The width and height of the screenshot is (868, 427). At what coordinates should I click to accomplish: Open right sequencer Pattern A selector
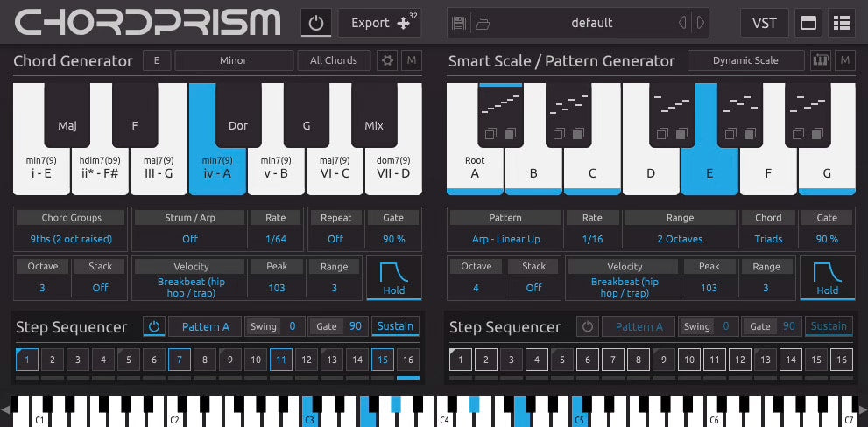(x=639, y=326)
